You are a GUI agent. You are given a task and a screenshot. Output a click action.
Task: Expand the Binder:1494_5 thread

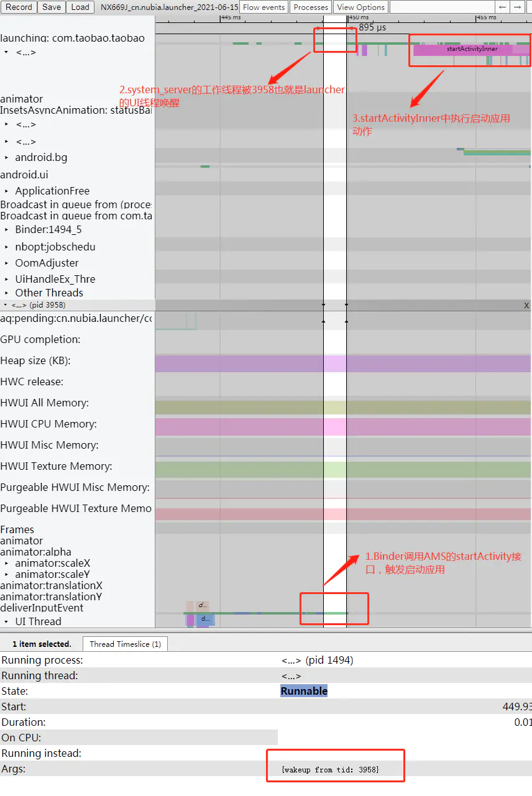pyautogui.click(x=6, y=229)
